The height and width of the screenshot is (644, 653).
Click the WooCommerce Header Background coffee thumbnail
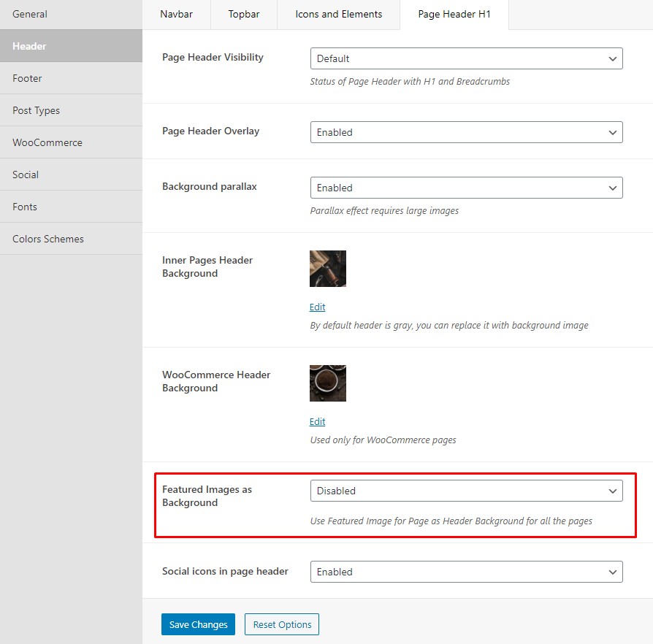coord(328,383)
